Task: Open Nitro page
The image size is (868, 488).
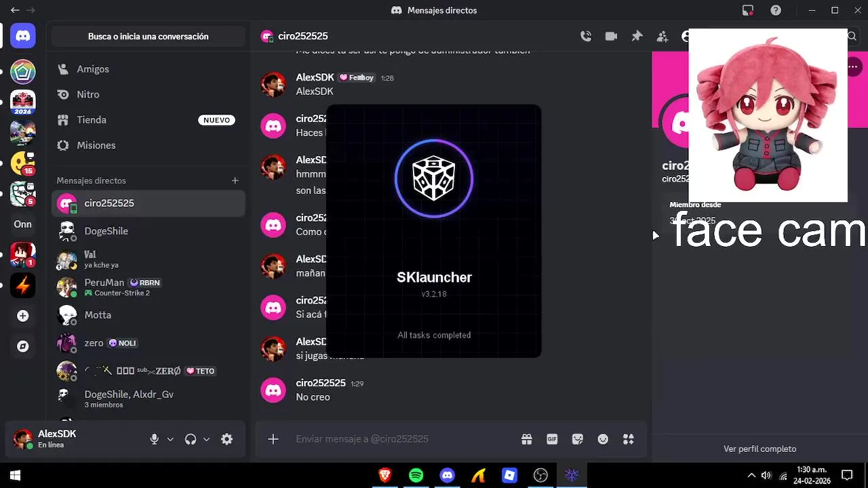Action: [x=148, y=94]
